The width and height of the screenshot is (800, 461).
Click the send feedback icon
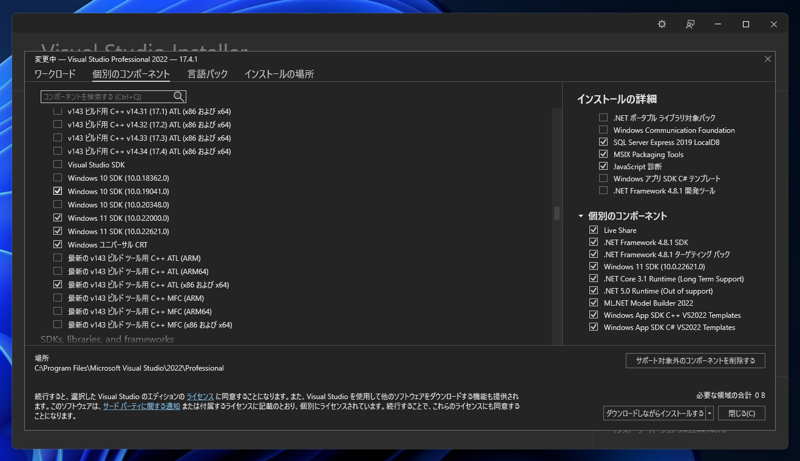(x=690, y=24)
